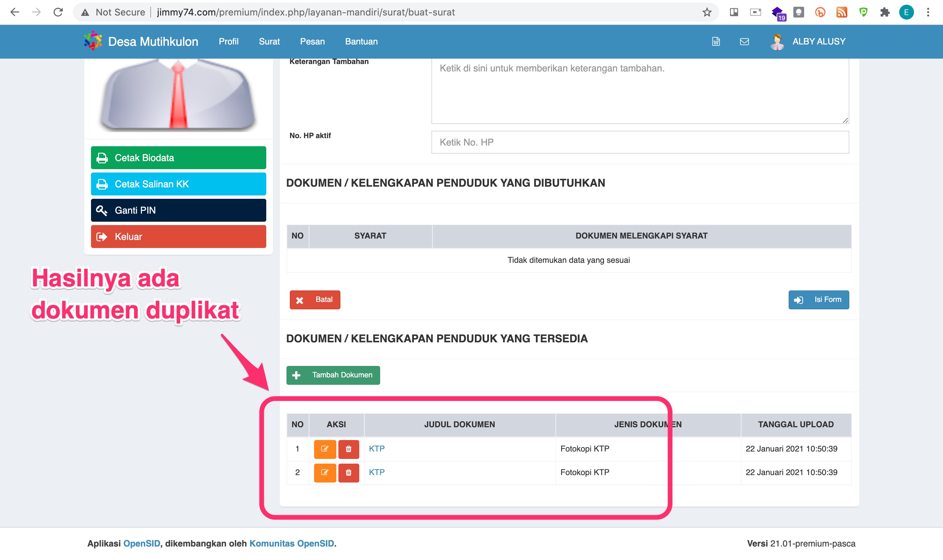Click the Isi Form button
The width and height of the screenshot is (943, 560).
819,299
